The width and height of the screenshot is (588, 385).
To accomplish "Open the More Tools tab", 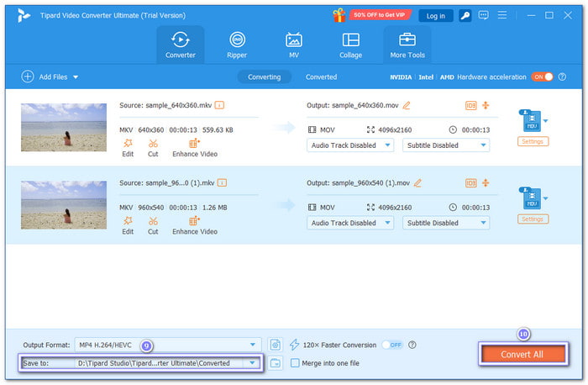I will [x=407, y=45].
